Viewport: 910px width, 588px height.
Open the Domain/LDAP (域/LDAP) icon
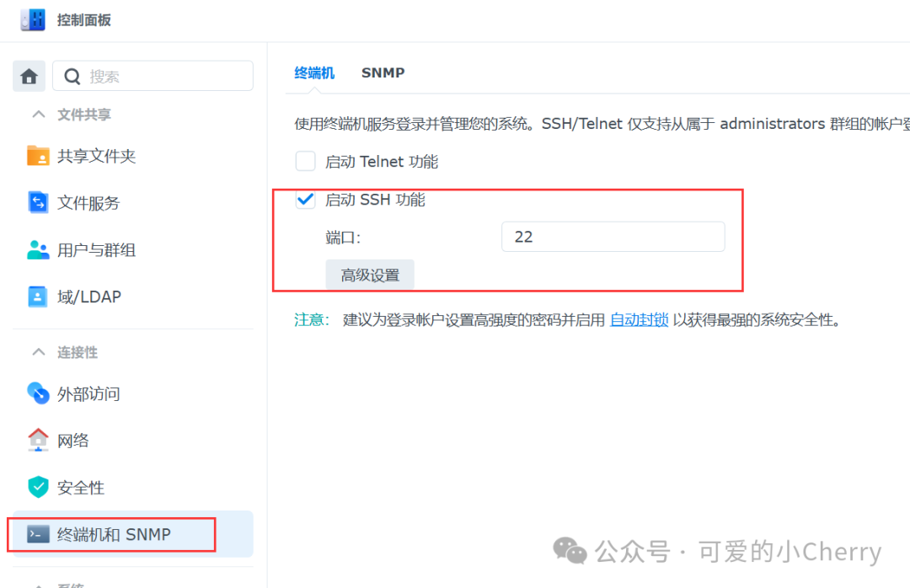pos(38,297)
